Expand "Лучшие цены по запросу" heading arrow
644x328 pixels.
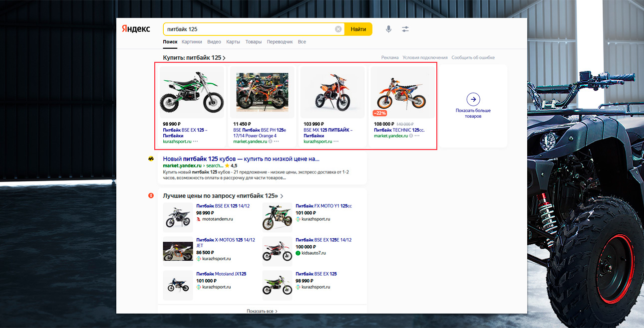(282, 196)
